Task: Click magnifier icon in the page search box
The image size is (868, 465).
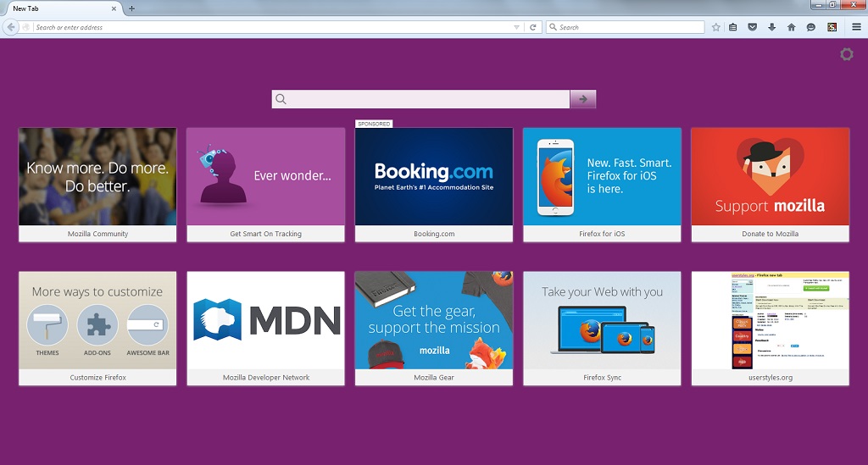Action: (281, 99)
